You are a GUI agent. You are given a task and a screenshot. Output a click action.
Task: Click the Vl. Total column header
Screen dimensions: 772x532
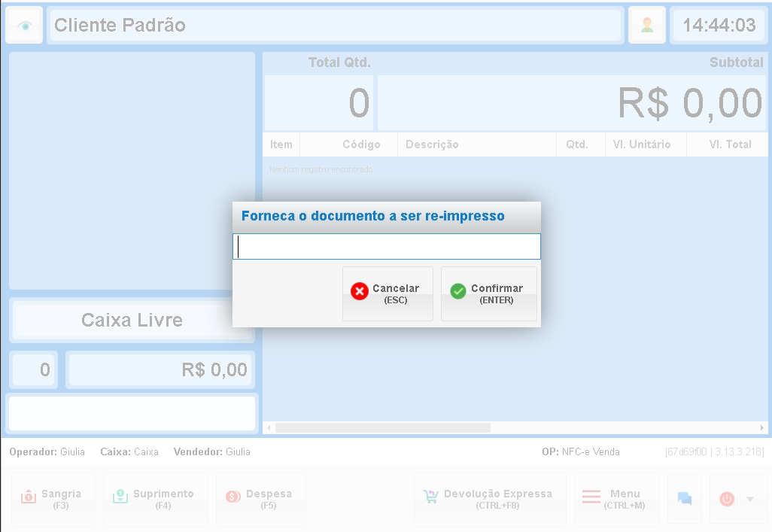coord(727,144)
